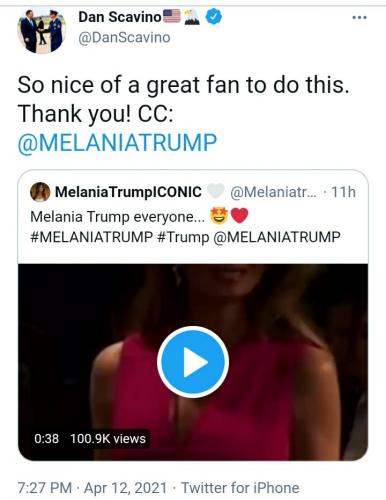Click the 7:27 PM Apr 12, 2021 timestamp

pyautogui.click(x=92, y=488)
